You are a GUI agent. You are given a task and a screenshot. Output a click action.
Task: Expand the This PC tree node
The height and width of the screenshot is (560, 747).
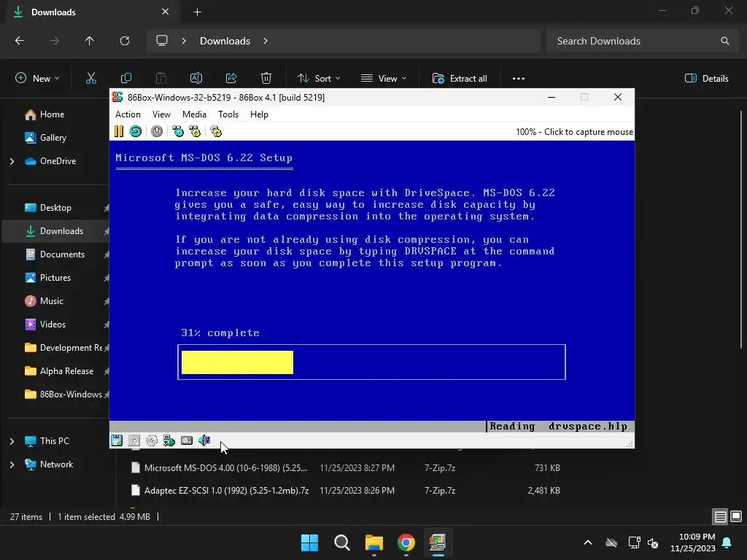pyautogui.click(x=12, y=441)
